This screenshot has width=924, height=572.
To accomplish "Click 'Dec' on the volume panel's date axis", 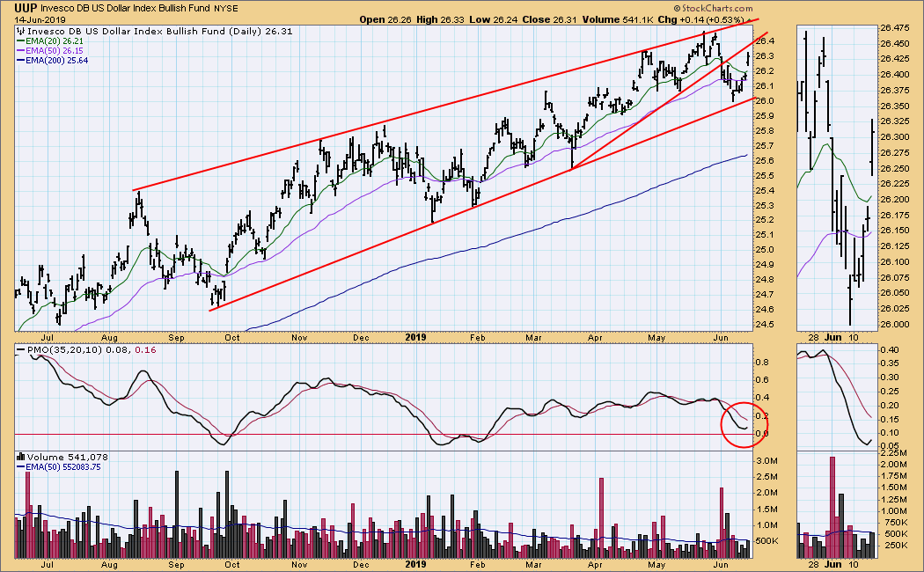I will 361,565.
